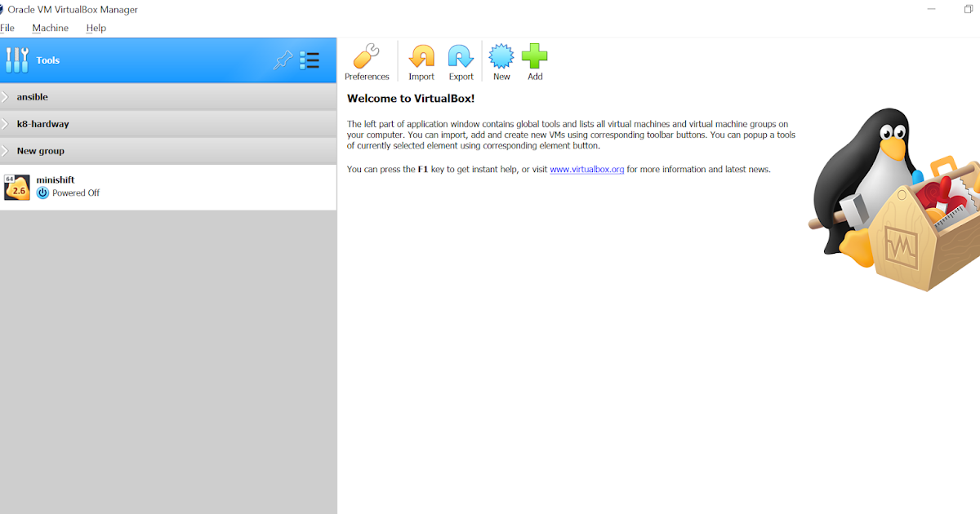Click the Import appliance icon

421,60
